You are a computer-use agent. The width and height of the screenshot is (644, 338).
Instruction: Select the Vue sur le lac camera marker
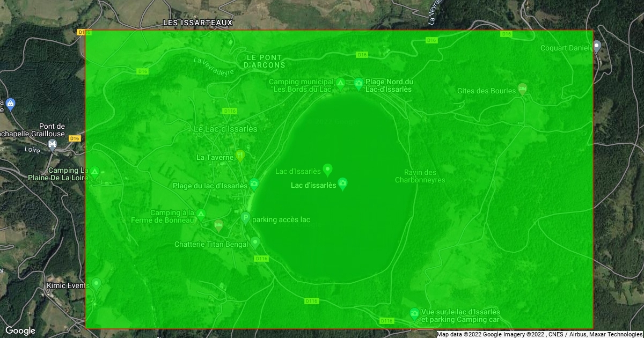414,313
